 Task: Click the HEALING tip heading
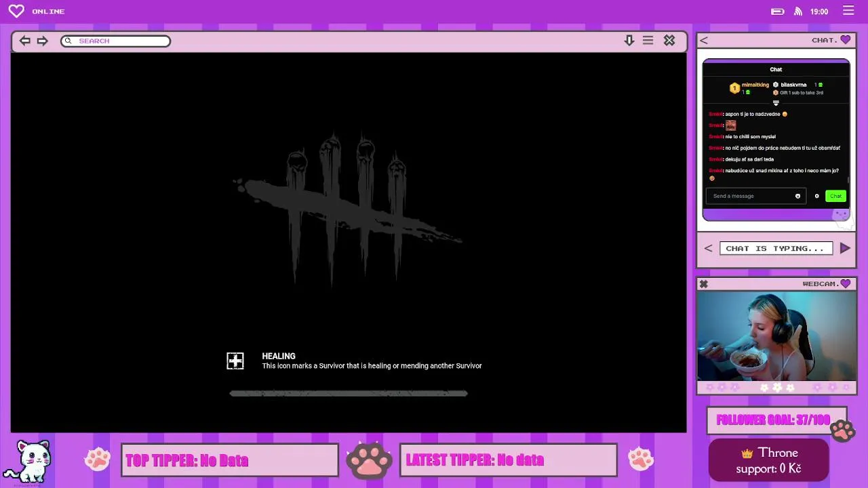tap(279, 356)
